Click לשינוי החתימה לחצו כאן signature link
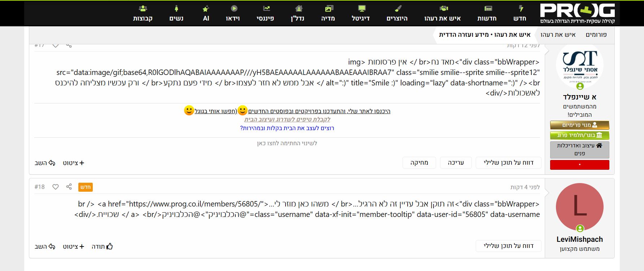This screenshot has height=271, width=644. (287, 143)
